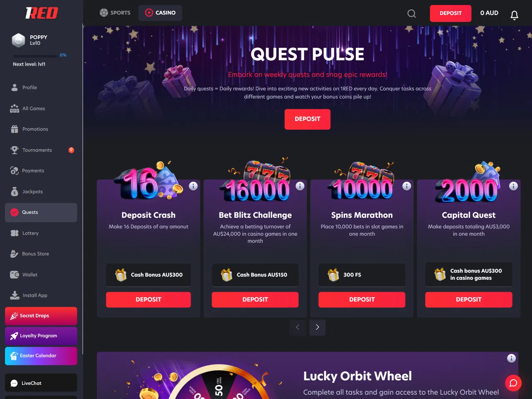
Task: Go to previous quests with left arrow
Action: (298, 328)
